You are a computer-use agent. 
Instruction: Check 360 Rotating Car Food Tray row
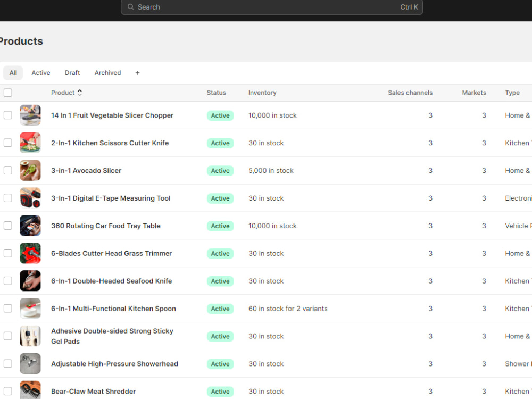[8, 226]
